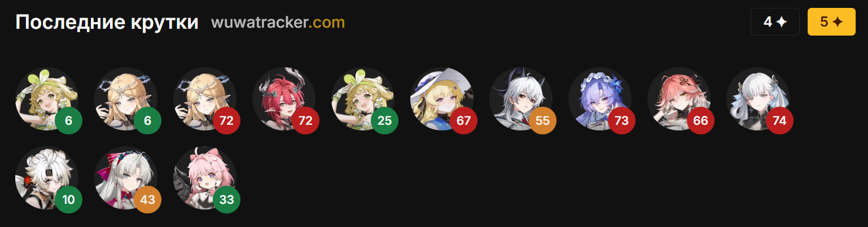Viewport: 868px width, 227px height.
Task: Select silver-haired character with pity 74
Action: [758, 99]
